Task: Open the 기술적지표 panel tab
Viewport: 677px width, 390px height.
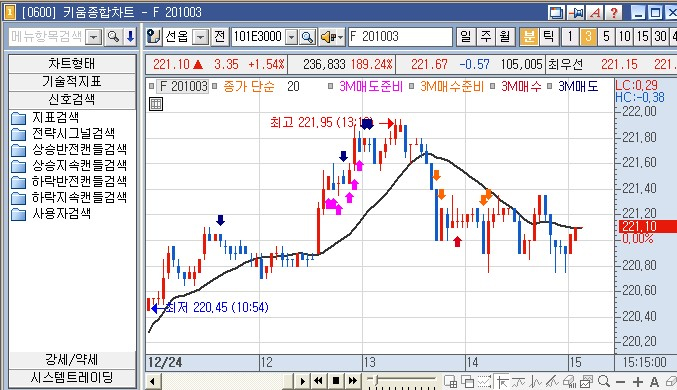Action: coord(72,82)
